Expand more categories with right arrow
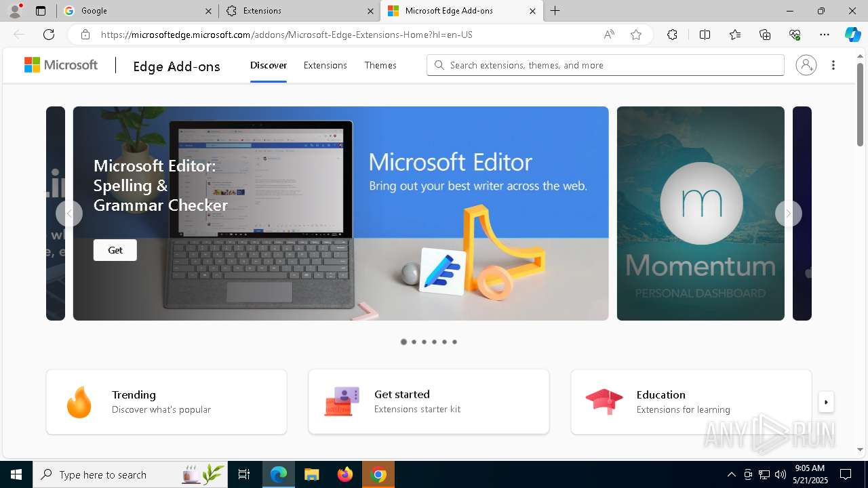Screen dimensions: 868x488 coord(826,402)
